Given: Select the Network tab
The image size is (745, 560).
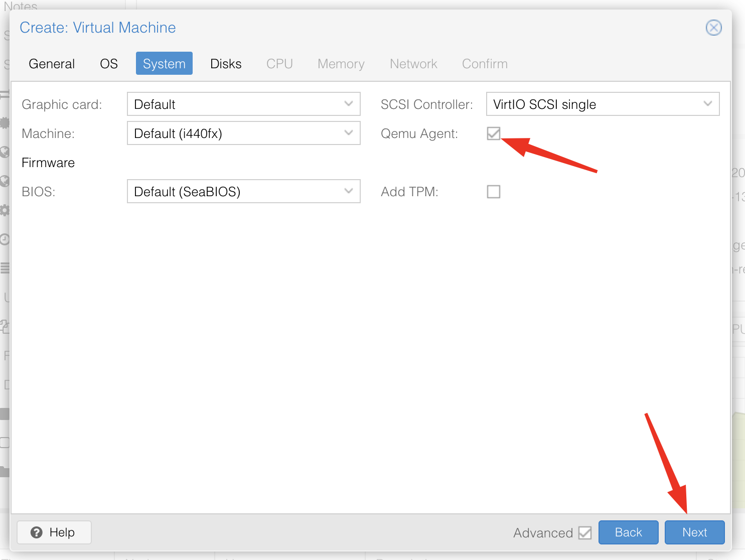Looking at the screenshot, I should point(413,64).
